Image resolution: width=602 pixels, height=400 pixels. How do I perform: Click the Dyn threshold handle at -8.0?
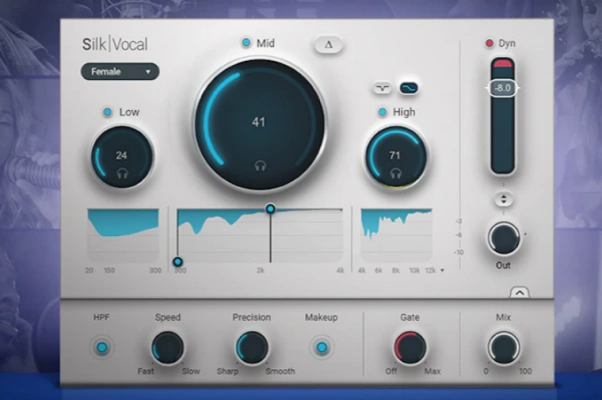pyautogui.click(x=503, y=88)
